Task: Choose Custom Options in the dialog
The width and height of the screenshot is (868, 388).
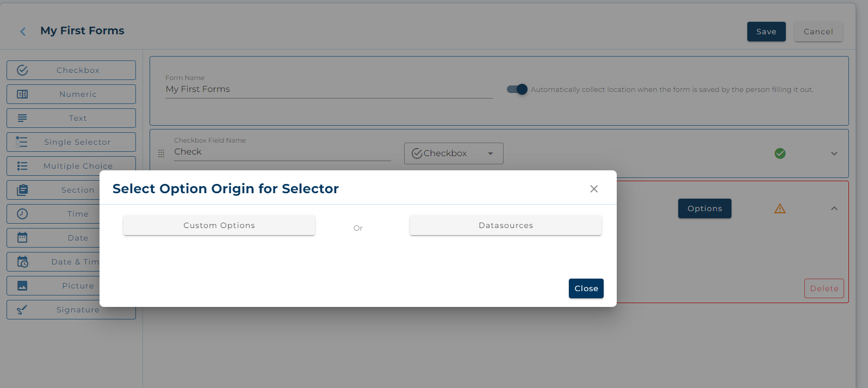Action: point(219,225)
